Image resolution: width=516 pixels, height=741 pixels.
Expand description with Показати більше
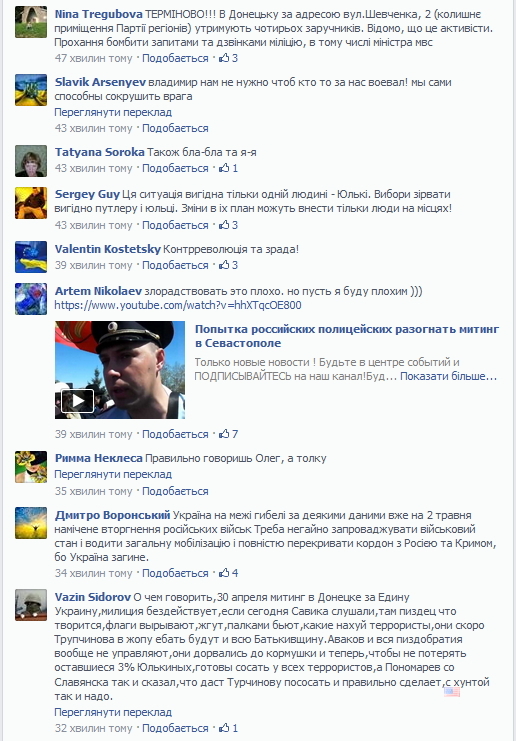[x=448, y=376]
